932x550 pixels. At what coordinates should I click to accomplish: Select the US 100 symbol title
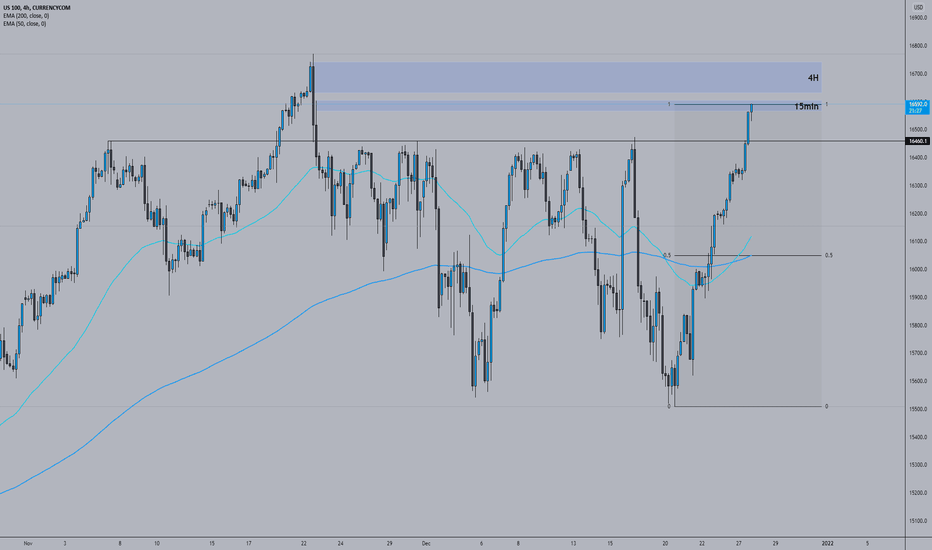(36, 8)
